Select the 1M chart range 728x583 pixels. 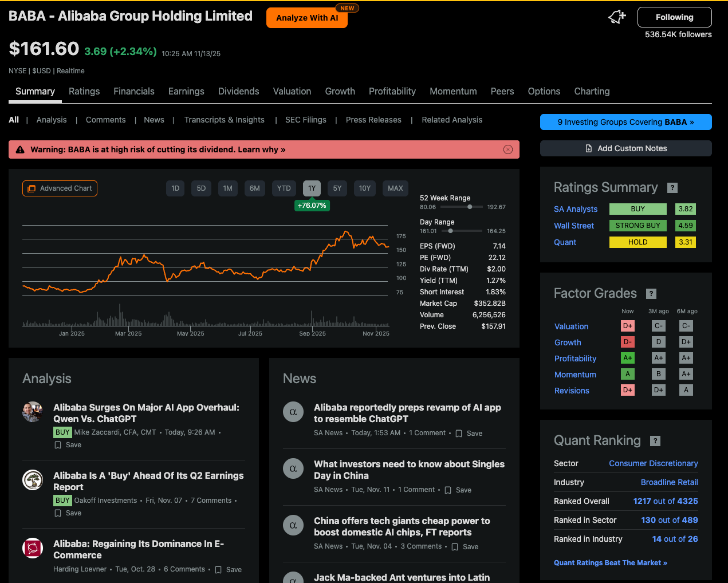point(227,188)
